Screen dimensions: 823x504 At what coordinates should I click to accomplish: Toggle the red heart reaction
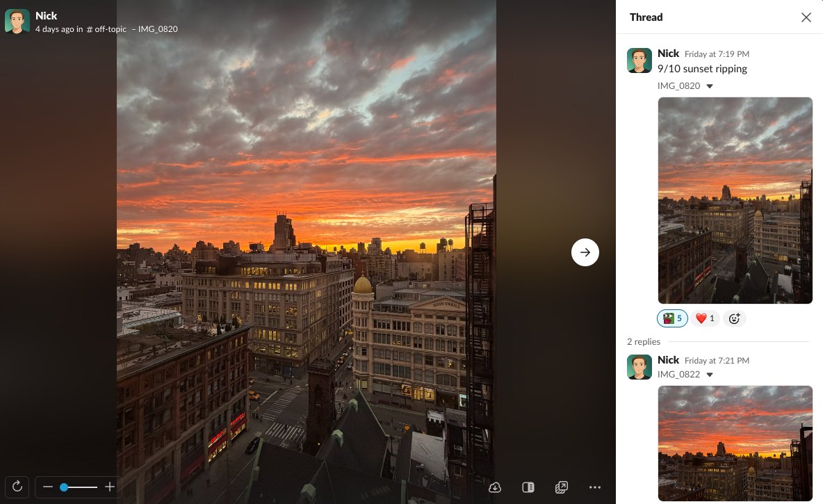(x=705, y=318)
